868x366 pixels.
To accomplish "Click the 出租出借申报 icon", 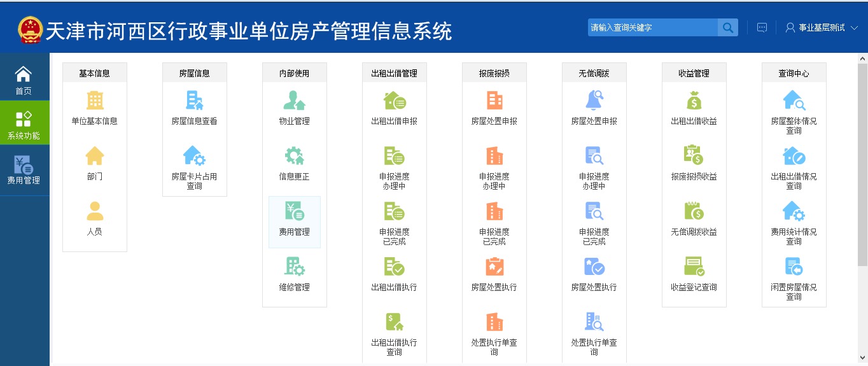I will point(394,101).
